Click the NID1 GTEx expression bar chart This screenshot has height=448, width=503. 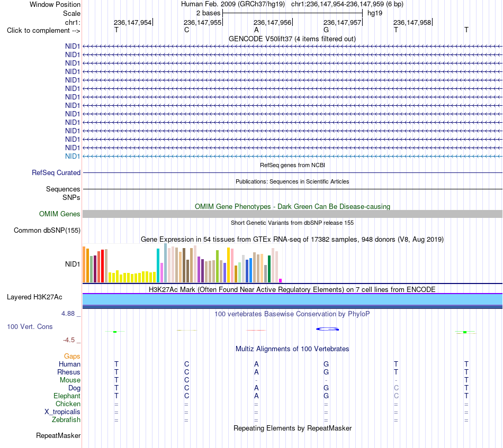182,263
